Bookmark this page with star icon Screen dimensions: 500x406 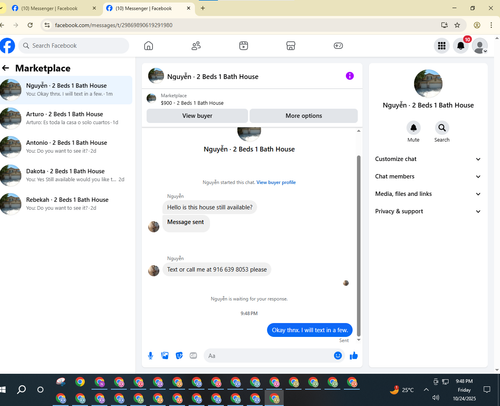pyautogui.click(x=457, y=25)
